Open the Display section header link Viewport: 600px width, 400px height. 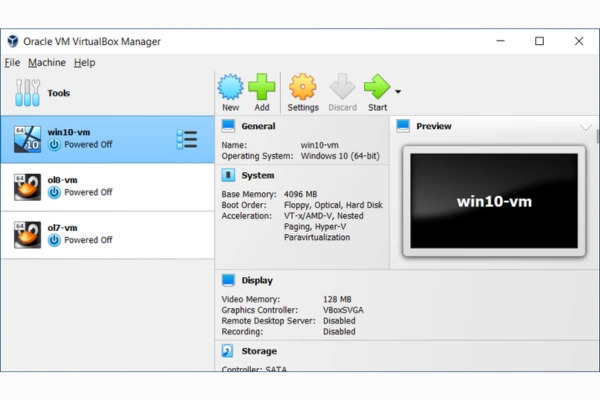257,281
